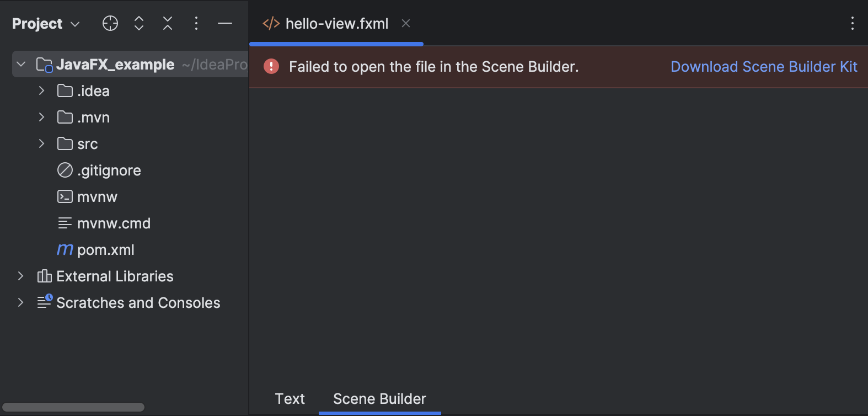868x416 pixels.
Task: Click the error icon in the Scene Builder banner
Action: [271, 66]
